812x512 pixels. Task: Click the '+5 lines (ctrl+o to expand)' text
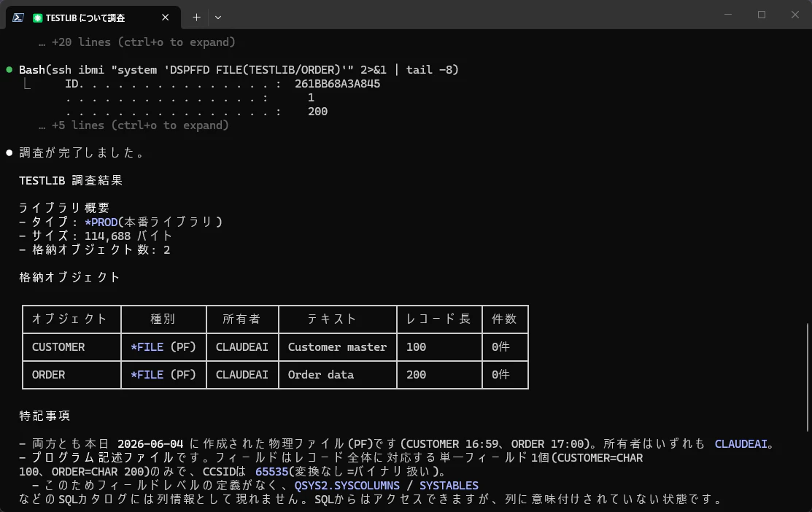point(140,125)
